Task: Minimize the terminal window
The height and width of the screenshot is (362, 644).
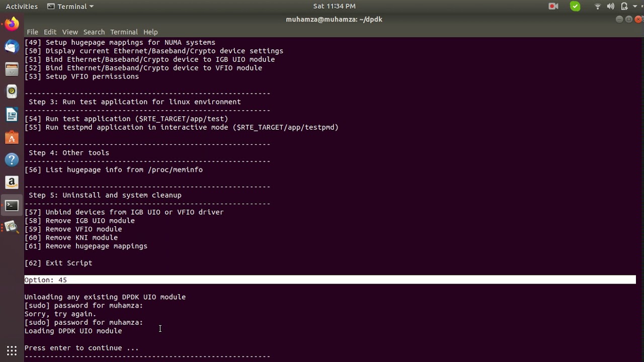Action: (x=619, y=19)
